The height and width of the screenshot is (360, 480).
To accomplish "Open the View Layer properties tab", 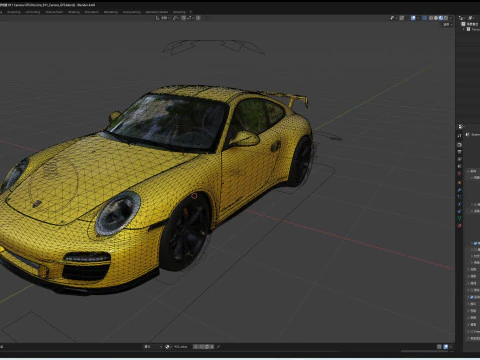I will (x=459, y=159).
